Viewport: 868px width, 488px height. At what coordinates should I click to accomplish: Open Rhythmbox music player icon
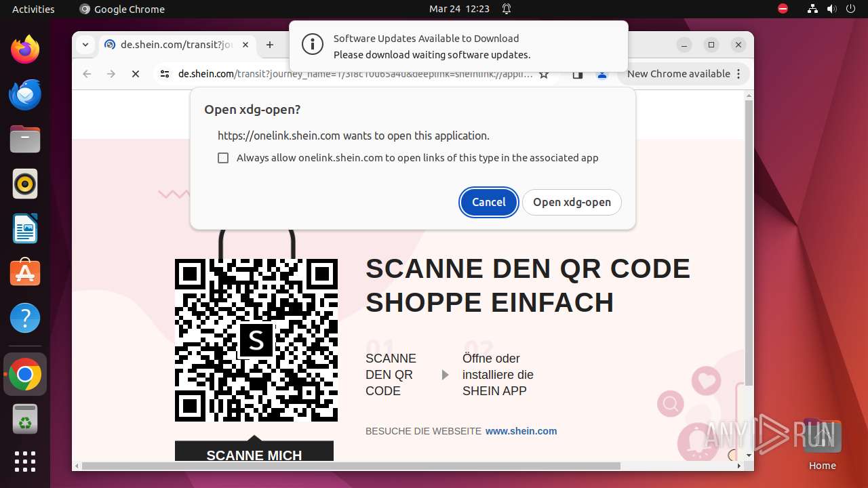25,184
